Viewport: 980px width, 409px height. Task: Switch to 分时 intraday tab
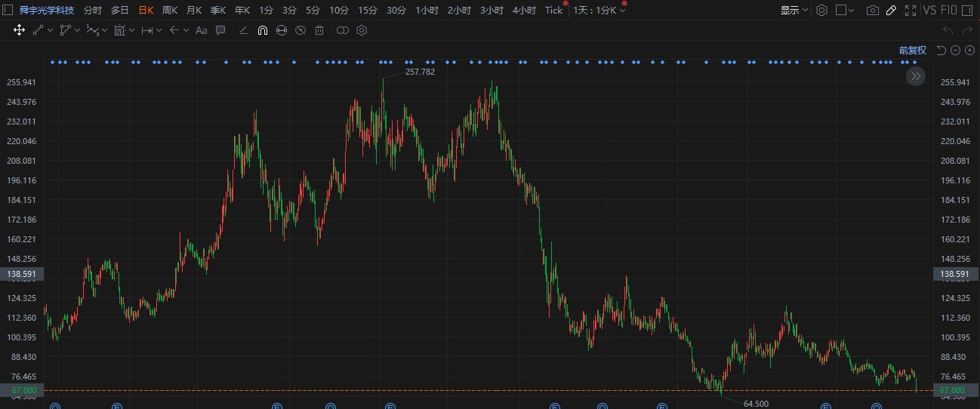pos(92,11)
